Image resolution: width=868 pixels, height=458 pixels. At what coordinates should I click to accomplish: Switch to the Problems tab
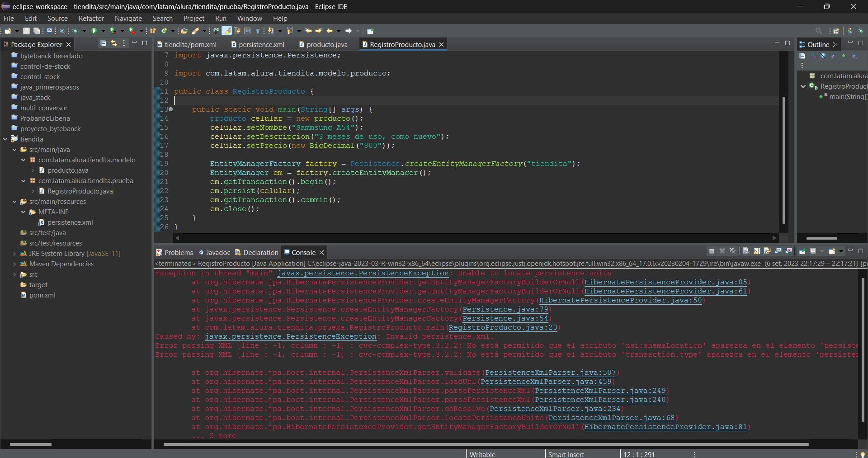coord(175,252)
